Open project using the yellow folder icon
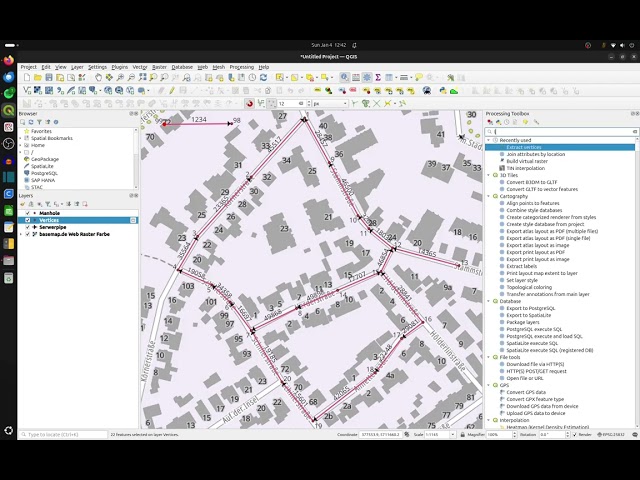Image resolution: width=640 pixels, height=480 pixels. pos(38,78)
